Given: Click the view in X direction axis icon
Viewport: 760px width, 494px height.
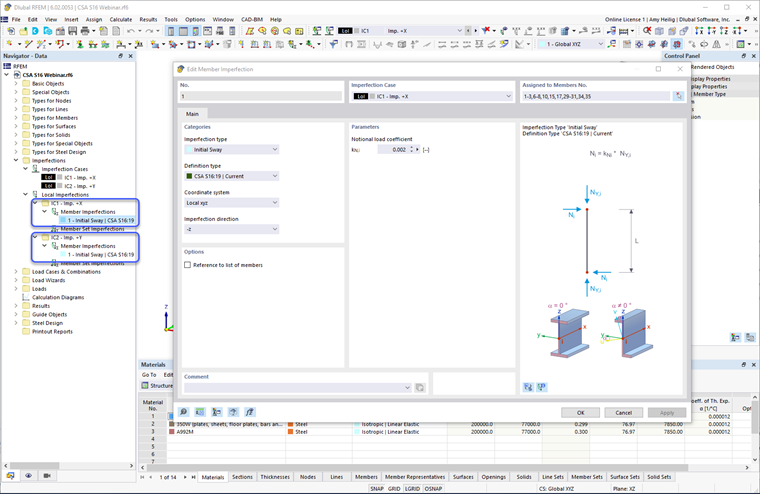Looking at the screenshot, I should [x=699, y=31].
